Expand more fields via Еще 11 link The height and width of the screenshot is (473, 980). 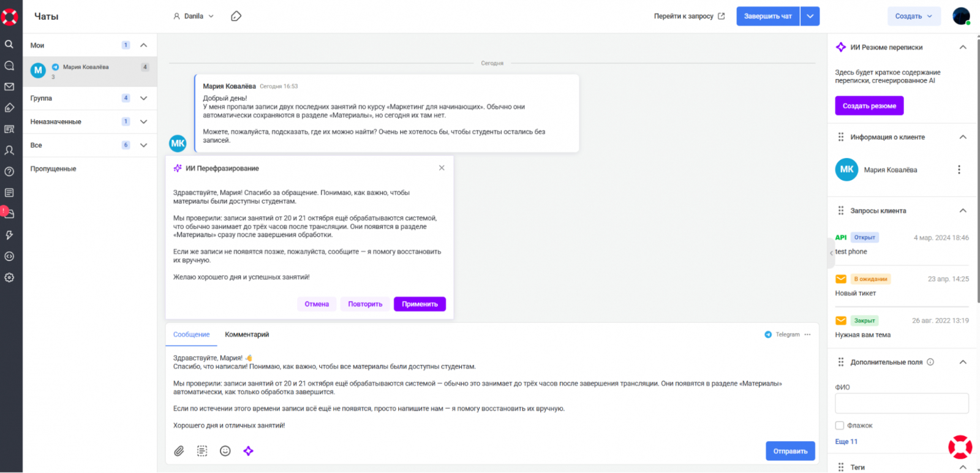click(846, 442)
